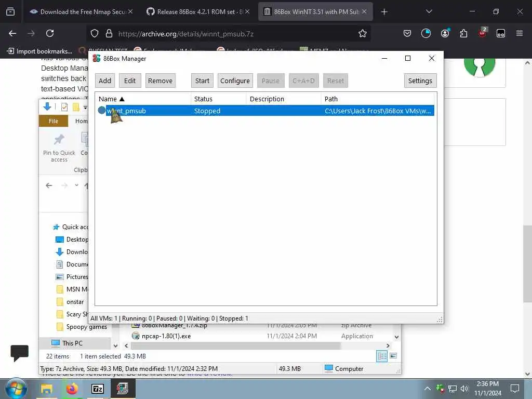Click the Explorer horizontal scrollbar

click(x=235, y=345)
